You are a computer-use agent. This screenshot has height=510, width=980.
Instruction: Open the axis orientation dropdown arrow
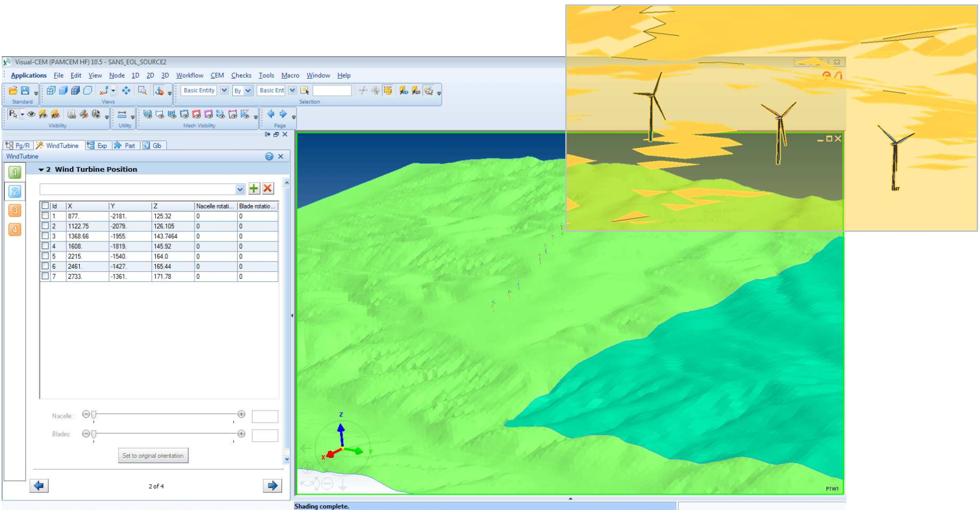113,90
